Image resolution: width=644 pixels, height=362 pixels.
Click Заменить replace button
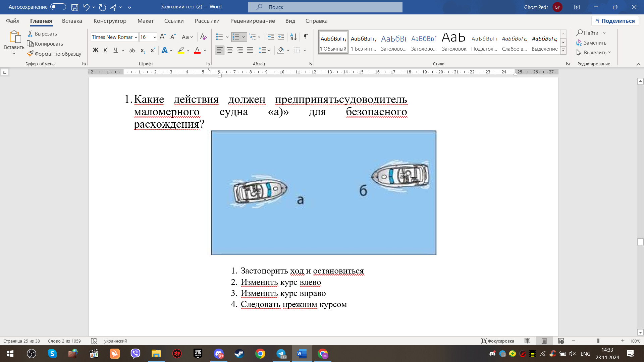[x=591, y=43]
